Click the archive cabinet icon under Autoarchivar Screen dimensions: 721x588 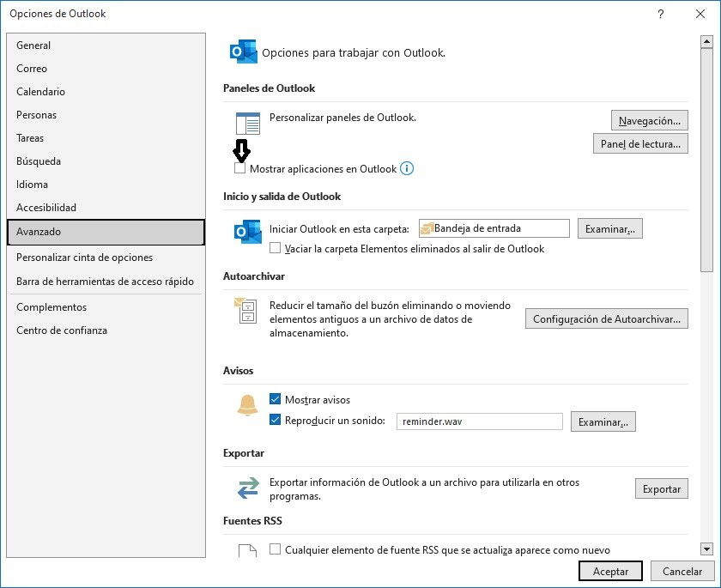click(x=247, y=311)
